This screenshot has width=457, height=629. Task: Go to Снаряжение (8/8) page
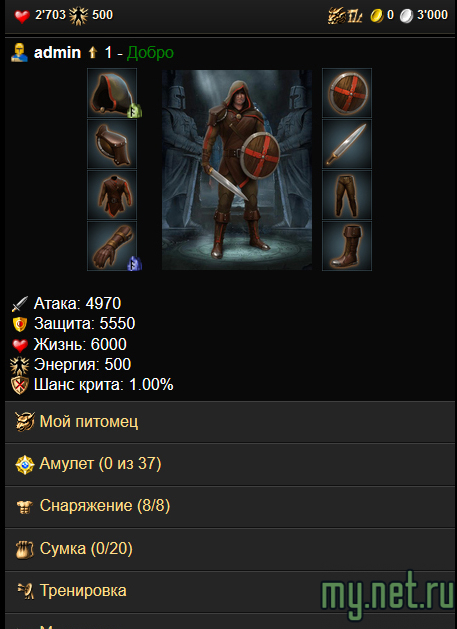click(228, 507)
